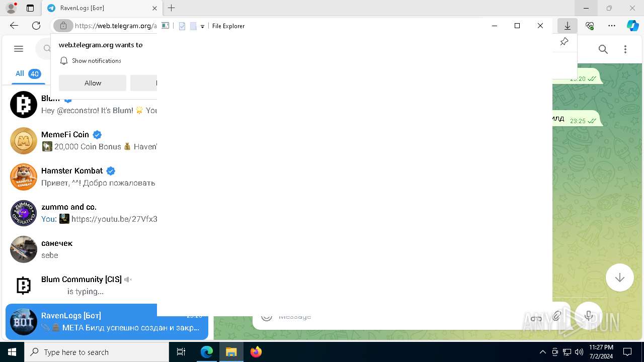Open the chat three-dot options menu
Image resolution: width=644 pixels, height=362 pixels.
pyautogui.click(x=625, y=49)
